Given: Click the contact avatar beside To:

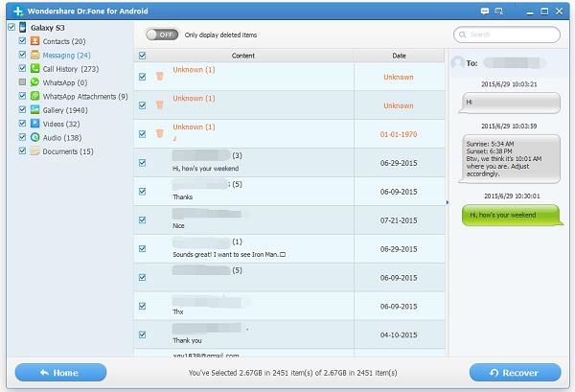Looking at the screenshot, I should pos(458,62).
